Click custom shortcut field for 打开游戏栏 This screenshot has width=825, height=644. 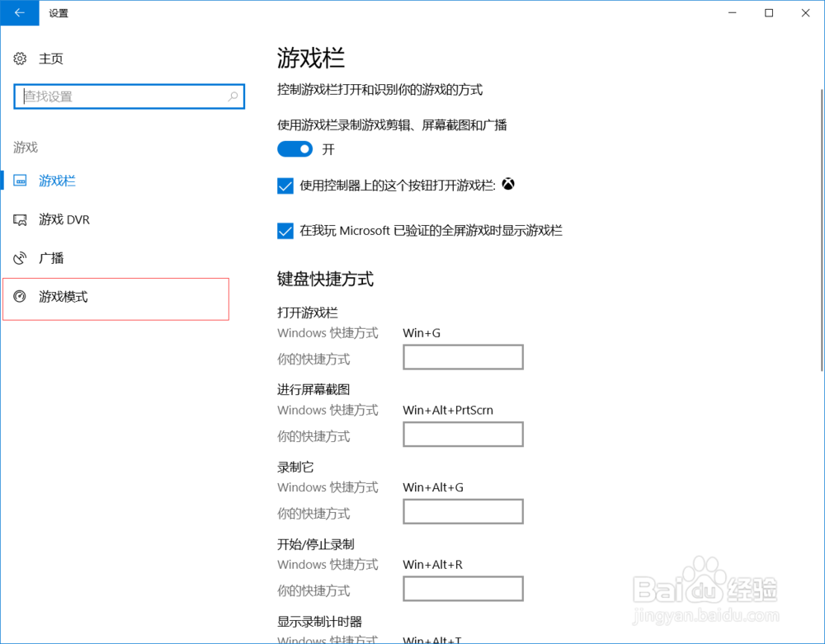pyautogui.click(x=463, y=358)
